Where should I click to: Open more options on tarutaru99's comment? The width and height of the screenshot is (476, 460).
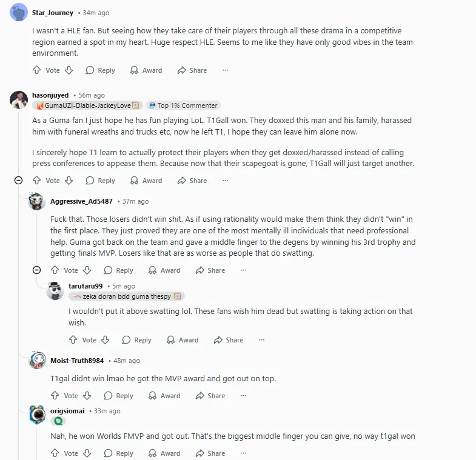pyautogui.click(x=261, y=340)
